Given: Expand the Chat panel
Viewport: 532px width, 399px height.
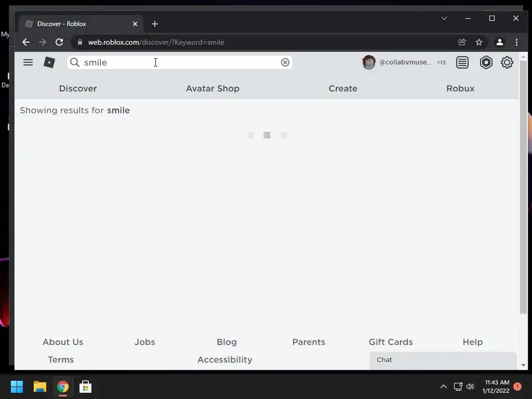Looking at the screenshot, I should coord(443,361).
